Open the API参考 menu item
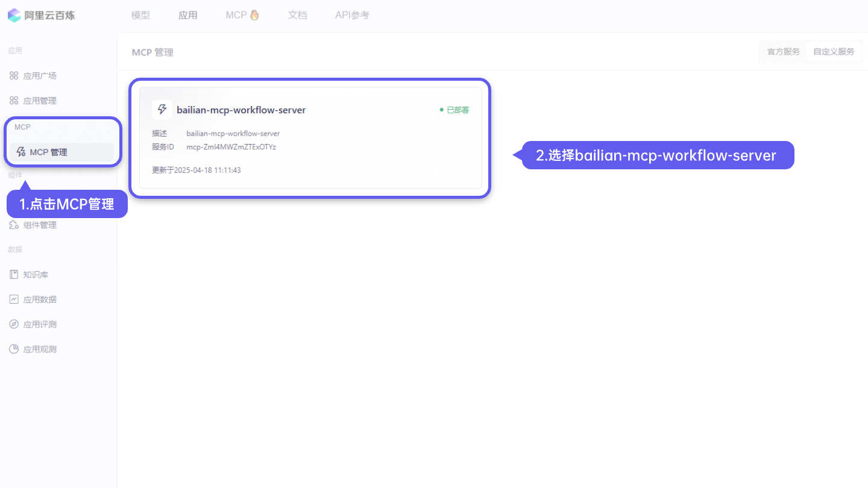This screenshot has width=868, height=488. tap(351, 15)
